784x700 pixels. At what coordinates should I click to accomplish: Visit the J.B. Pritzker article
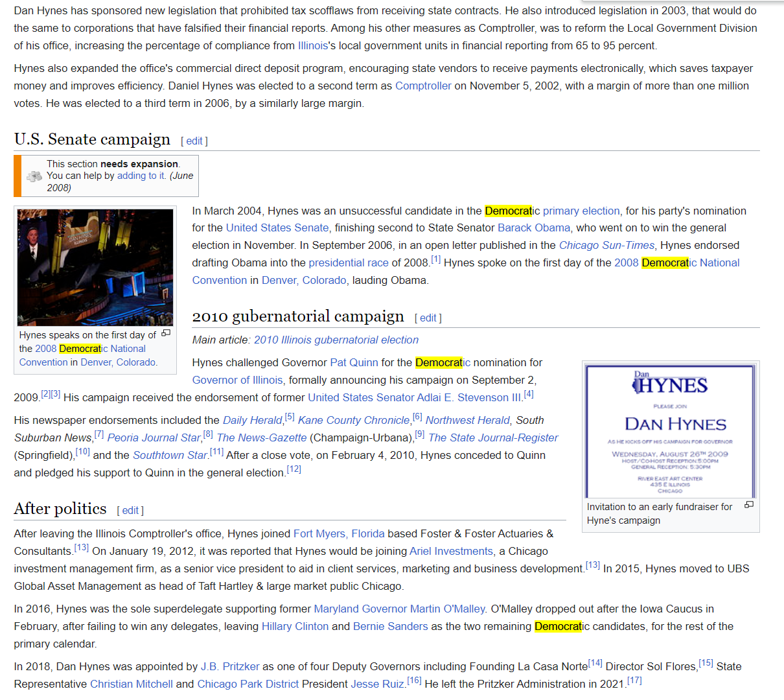click(x=230, y=666)
